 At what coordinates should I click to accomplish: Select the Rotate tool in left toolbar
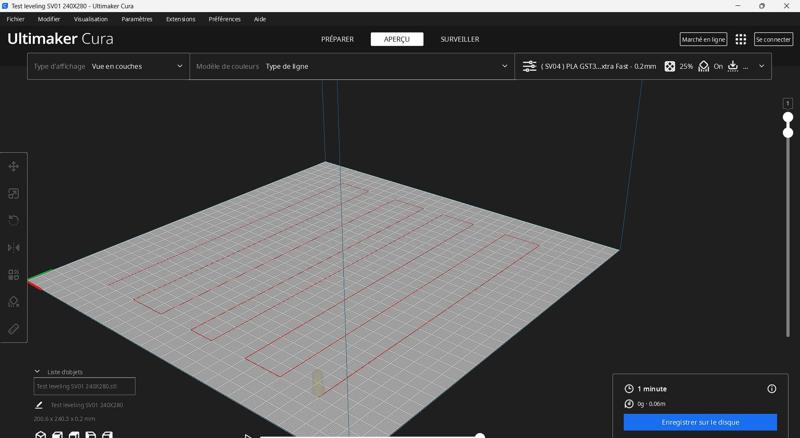[x=14, y=221]
